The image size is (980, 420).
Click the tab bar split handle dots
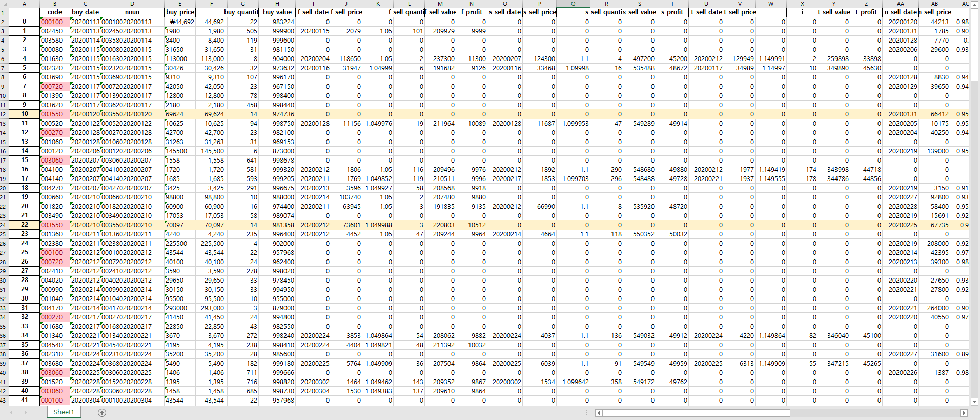coord(587,413)
